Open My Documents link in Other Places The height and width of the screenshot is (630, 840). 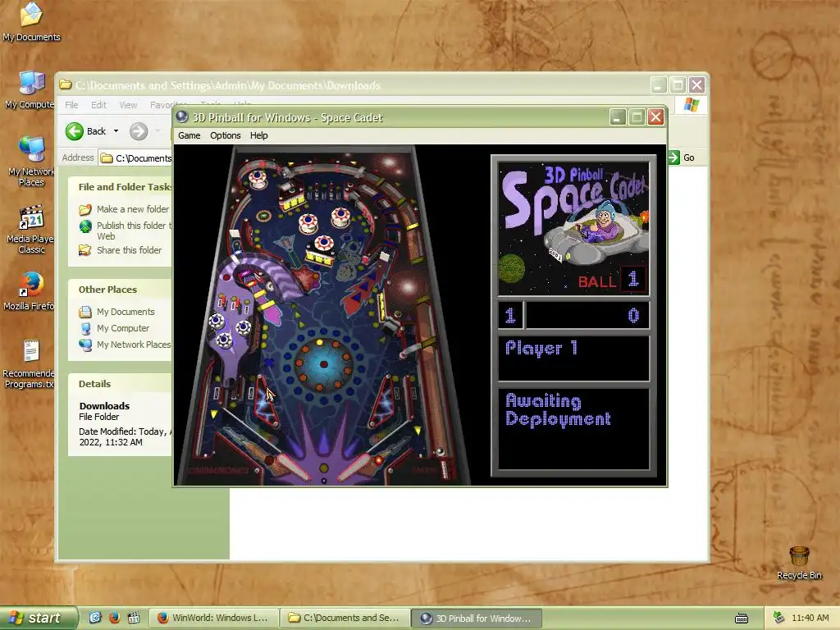(126, 312)
